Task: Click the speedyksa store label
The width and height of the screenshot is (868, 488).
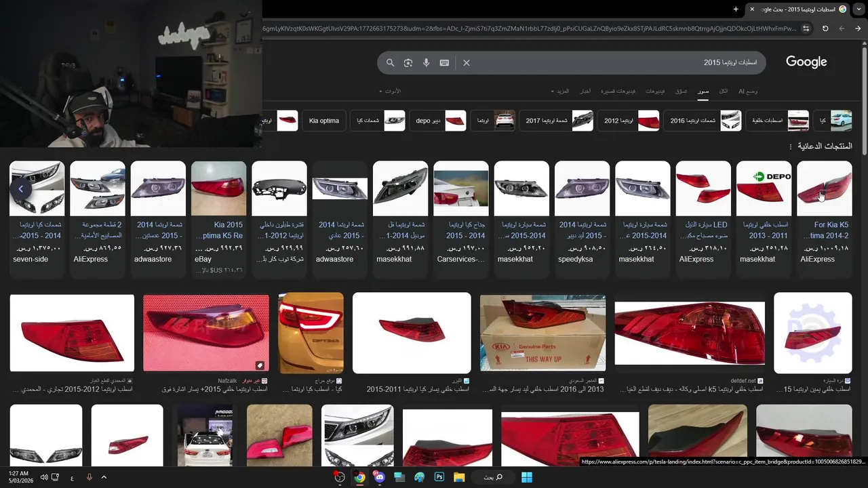Action: [576, 259]
